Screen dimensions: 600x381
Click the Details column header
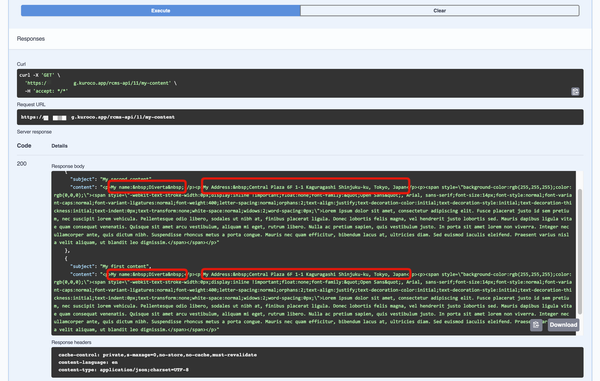tap(59, 146)
